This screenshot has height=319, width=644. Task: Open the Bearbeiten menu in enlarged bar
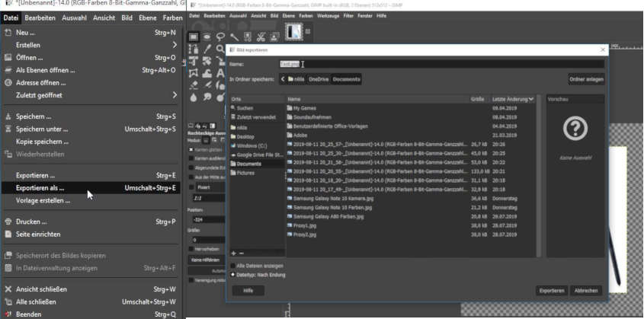coord(40,18)
